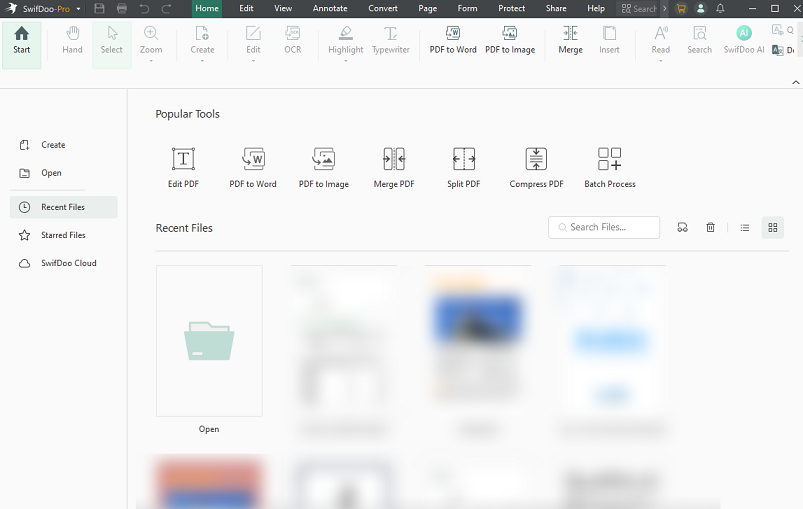Image resolution: width=803 pixels, height=509 pixels.
Task: Open the SwifDoo-Pro dropdown arrow
Action: (x=78, y=9)
